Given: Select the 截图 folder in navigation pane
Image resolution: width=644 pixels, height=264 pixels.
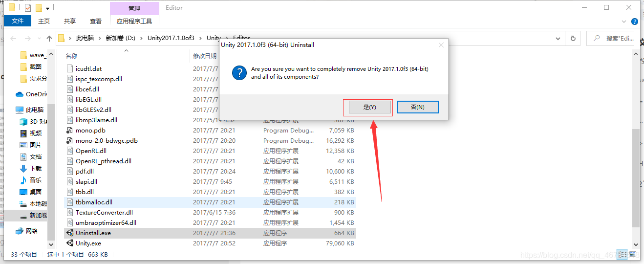Looking at the screenshot, I should coord(31,67).
